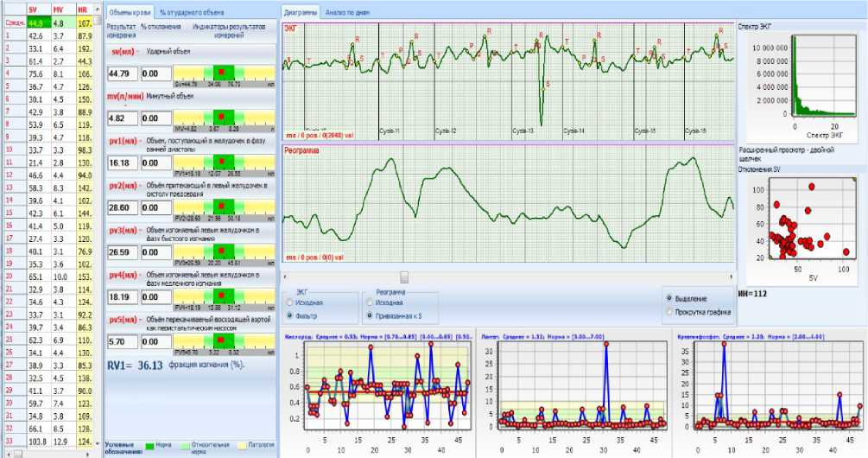Click right arrow of table's bottom scrollbar

point(89,454)
